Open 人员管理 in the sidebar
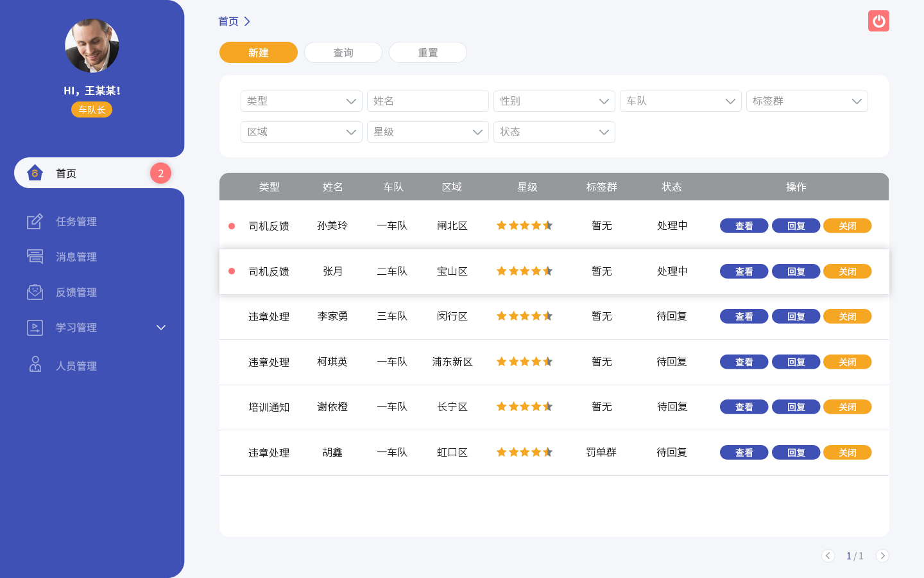924x578 pixels. 76,366
